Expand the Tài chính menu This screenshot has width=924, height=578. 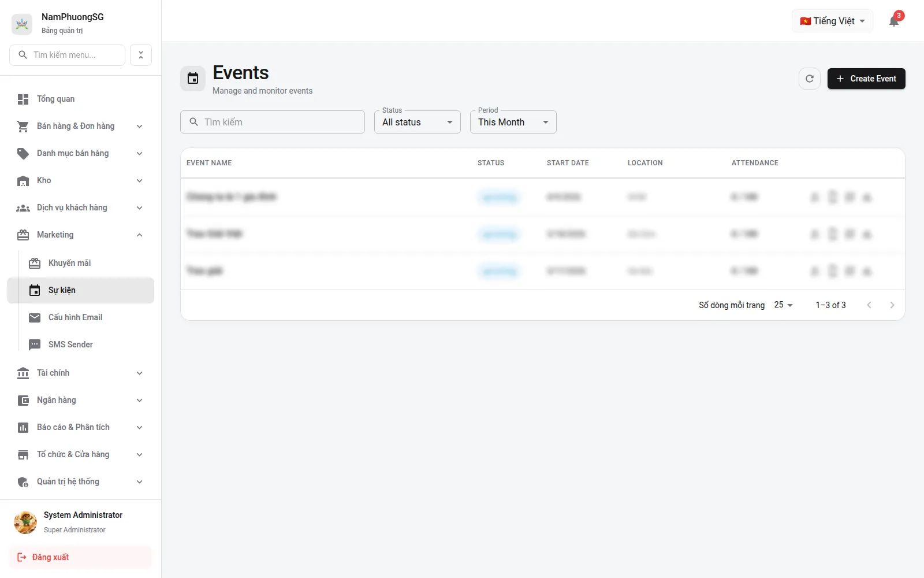(x=80, y=373)
